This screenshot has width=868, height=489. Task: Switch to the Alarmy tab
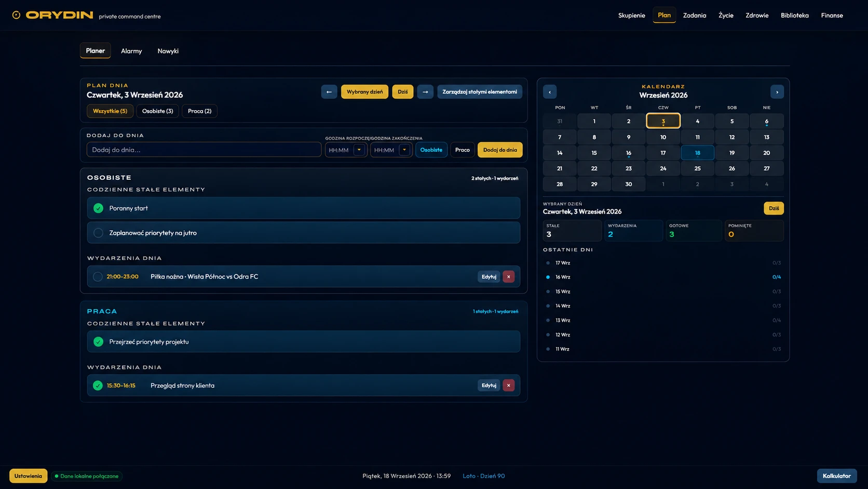point(131,51)
